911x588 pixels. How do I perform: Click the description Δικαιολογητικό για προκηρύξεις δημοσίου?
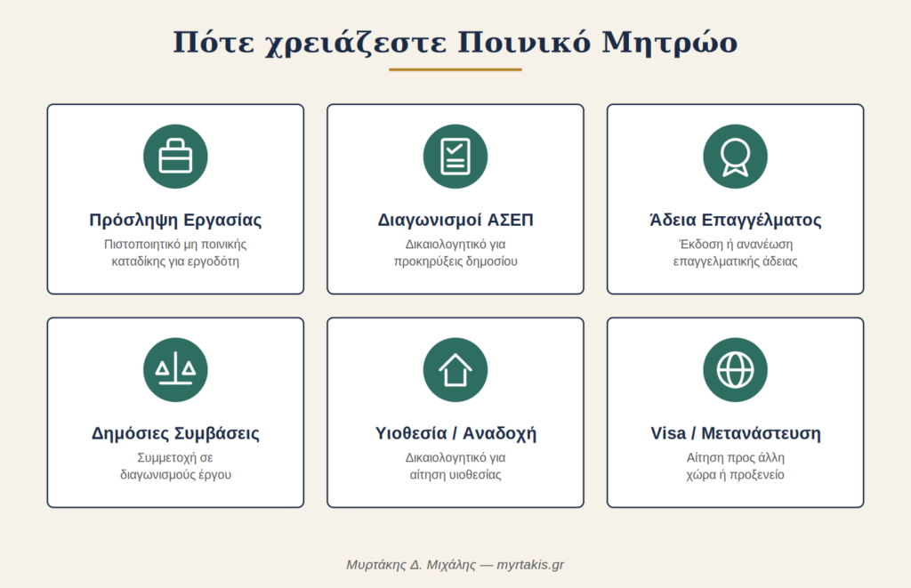pyautogui.click(x=455, y=253)
